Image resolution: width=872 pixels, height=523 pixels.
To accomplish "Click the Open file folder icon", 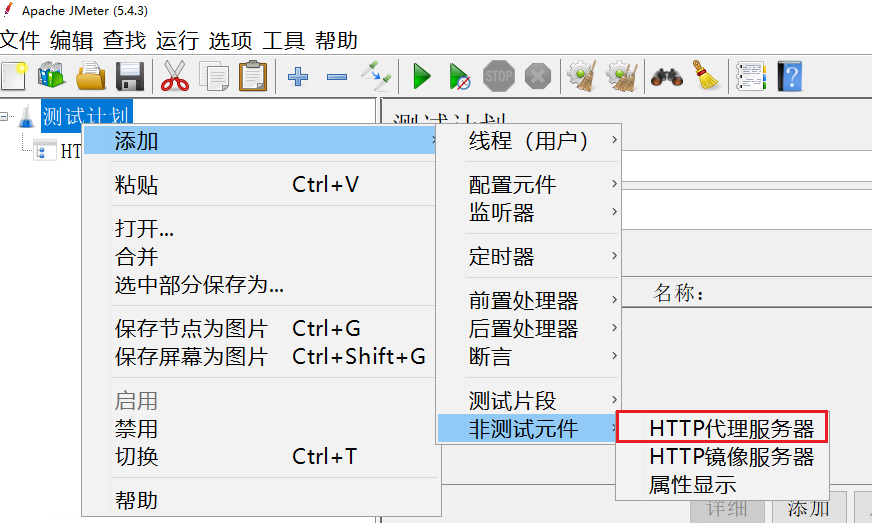I will point(91,76).
